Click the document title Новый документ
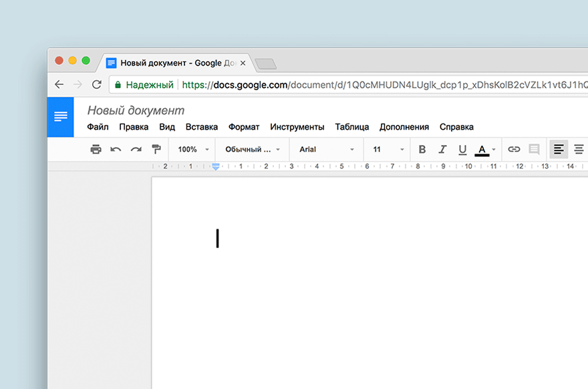 pos(136,110)
